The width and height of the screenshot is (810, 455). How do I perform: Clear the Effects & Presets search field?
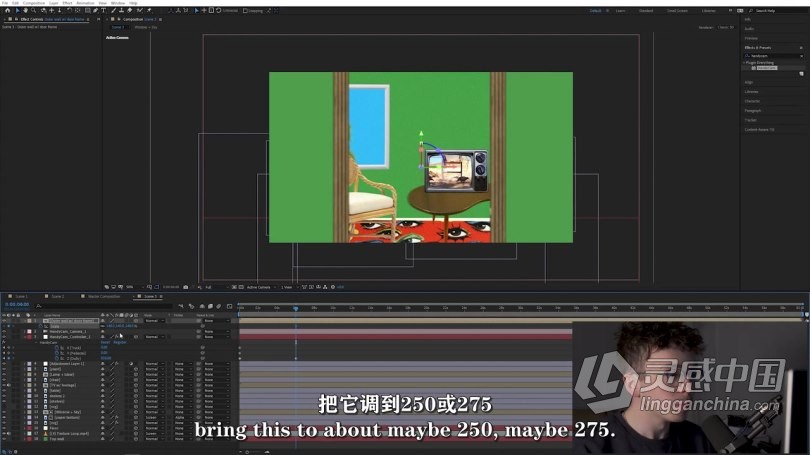point(801,56)
